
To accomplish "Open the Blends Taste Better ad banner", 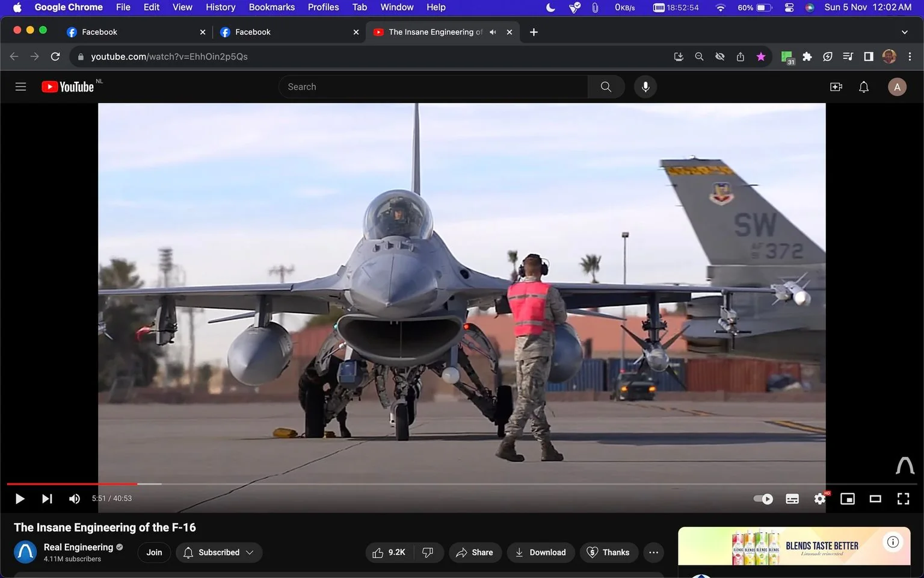I will 794,546.
